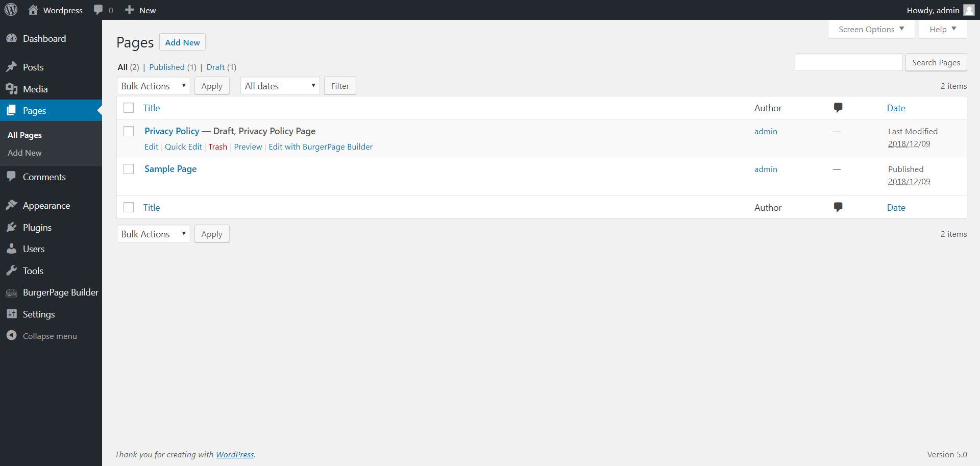Check the Sample Page row checkbox
Viewport: 980px width, 466px height.
(129, 169)
